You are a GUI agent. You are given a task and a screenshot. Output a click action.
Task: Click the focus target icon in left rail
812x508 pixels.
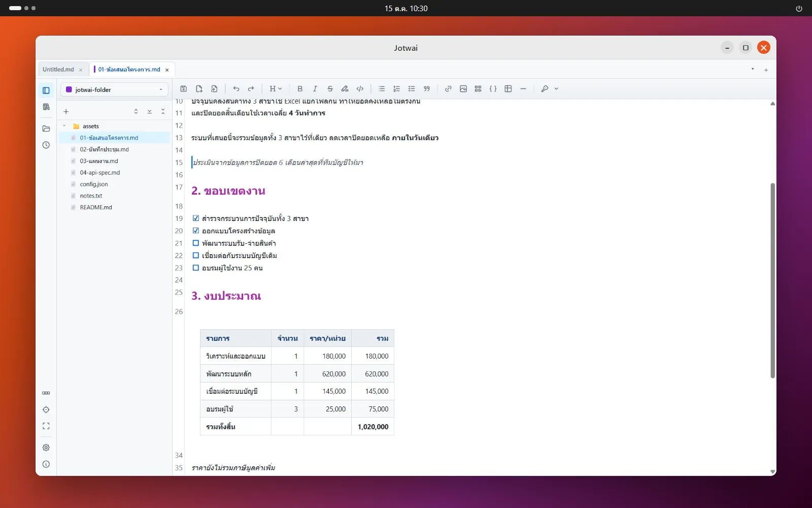tap(46, 409)
